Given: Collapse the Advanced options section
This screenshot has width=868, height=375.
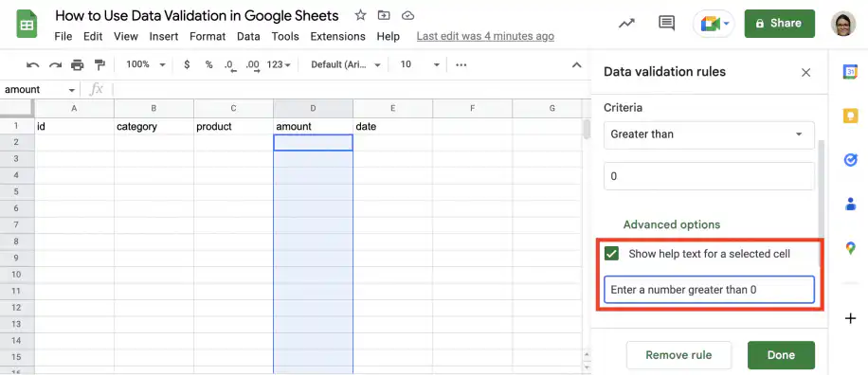Looking at the screenshot, I should [x=672, y=224].
